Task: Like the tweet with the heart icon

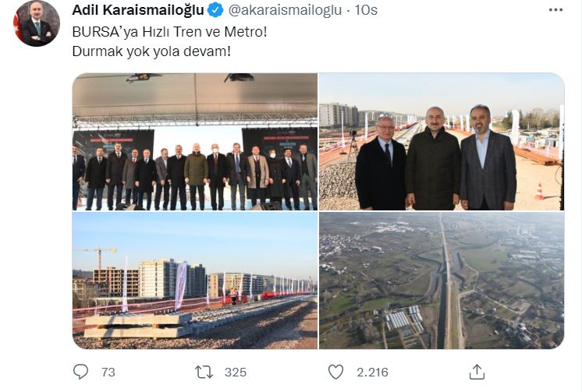Action: tap(336, 372)
